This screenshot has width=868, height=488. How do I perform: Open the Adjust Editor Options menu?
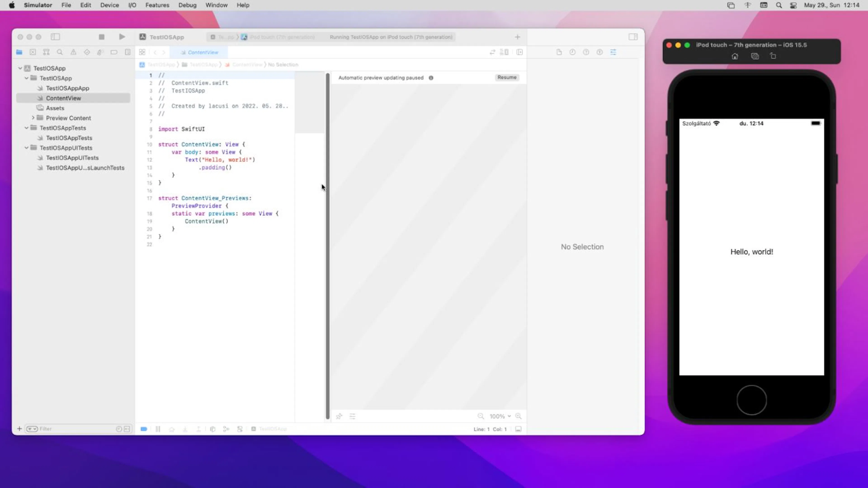click(x=504, y=52)
